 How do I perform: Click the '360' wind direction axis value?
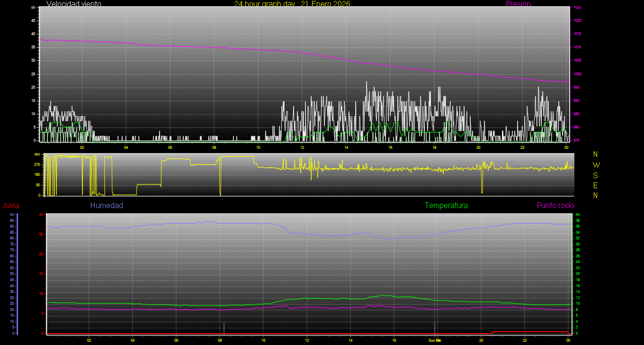point(37,154)
